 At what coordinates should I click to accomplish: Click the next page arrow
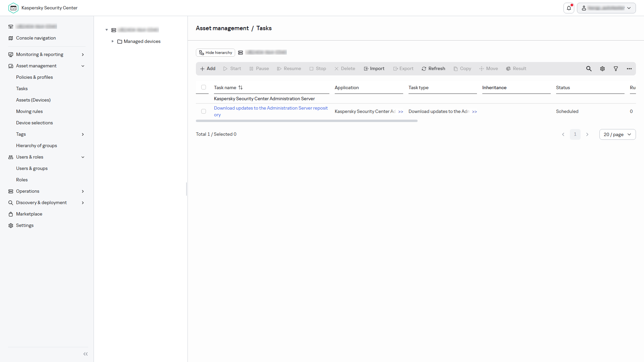pyautogui.click(x=587, y=134)
